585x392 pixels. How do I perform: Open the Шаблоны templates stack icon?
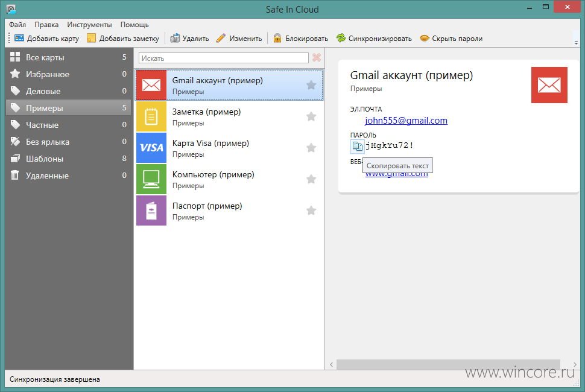click(15, 159)
